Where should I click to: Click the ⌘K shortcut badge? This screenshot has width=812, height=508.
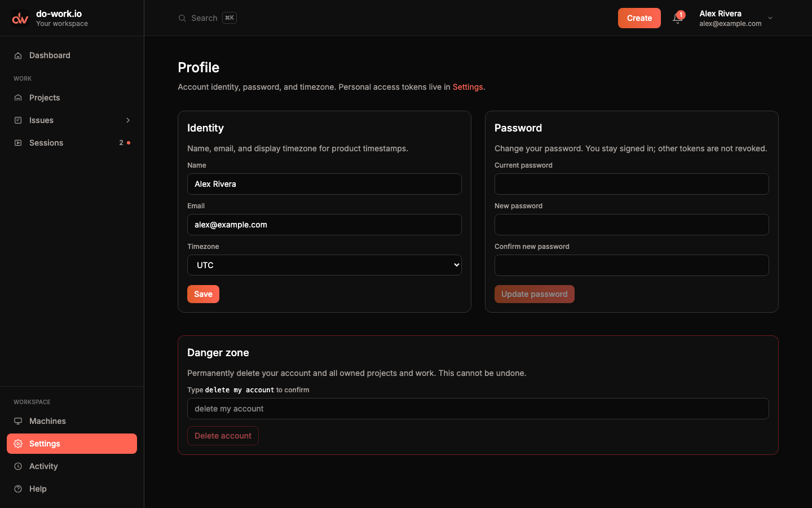tap(230, 18)
